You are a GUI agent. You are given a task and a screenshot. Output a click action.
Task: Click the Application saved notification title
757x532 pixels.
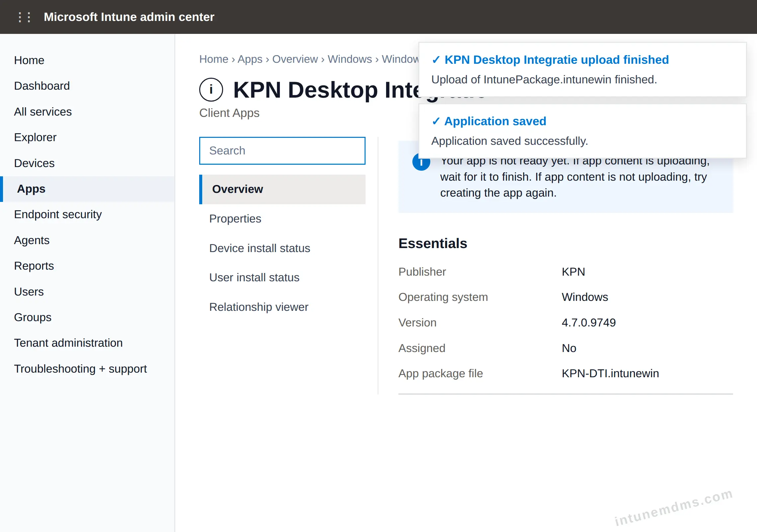coord(495,121)
